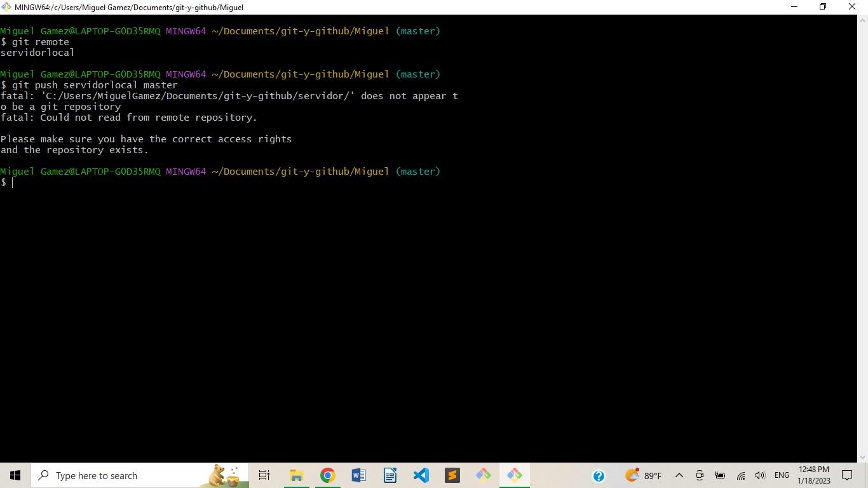The width and height of the screenshot is (868, 488).
Task: Open the Get Help question mark icon
Action: pyautogui.click(x=599, y=475)
